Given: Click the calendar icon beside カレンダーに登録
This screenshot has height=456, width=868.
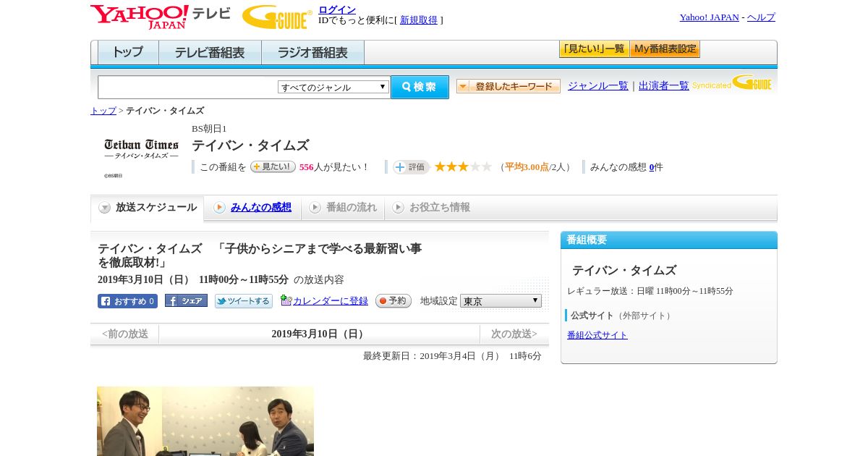Looking at the screenshot, I should [286, 300].
